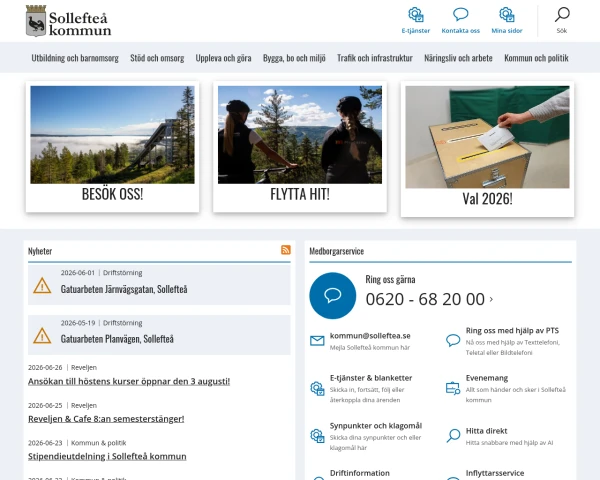The image size is (600, 480).
Task: Open the Inflyttarsservice link
Action: [495, 473]
